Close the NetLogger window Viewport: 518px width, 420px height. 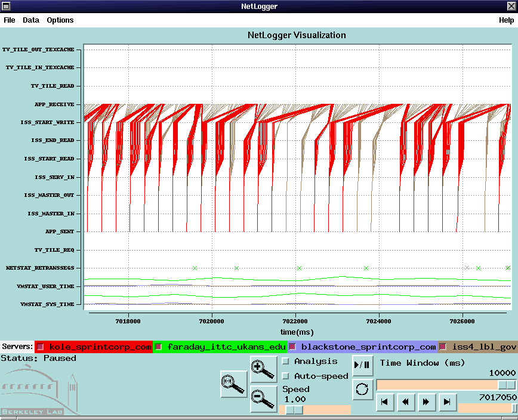click(x=511, y=6)
